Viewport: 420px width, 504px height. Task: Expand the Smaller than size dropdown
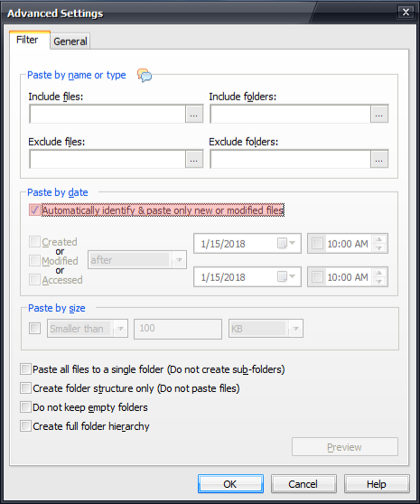coord(120,329)
